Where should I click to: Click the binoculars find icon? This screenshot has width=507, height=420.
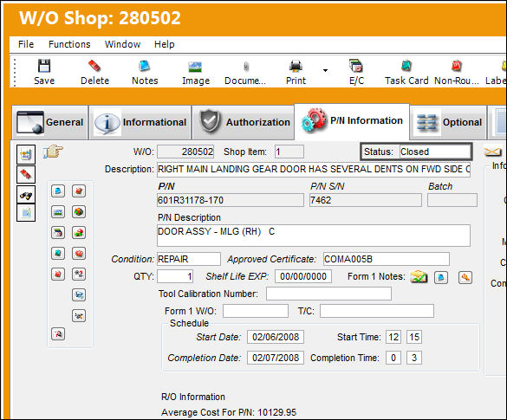click(26, 195)
